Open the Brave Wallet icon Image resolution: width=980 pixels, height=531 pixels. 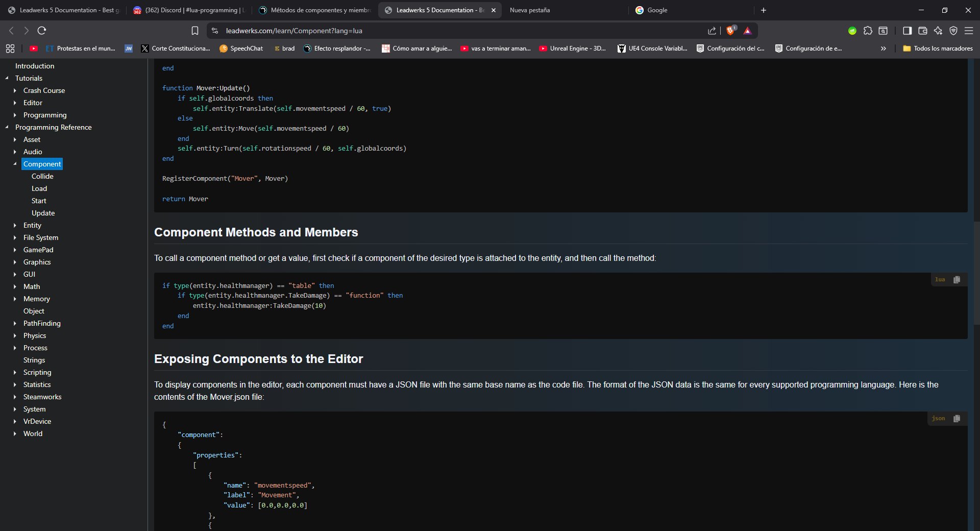[x=922, y=31]
